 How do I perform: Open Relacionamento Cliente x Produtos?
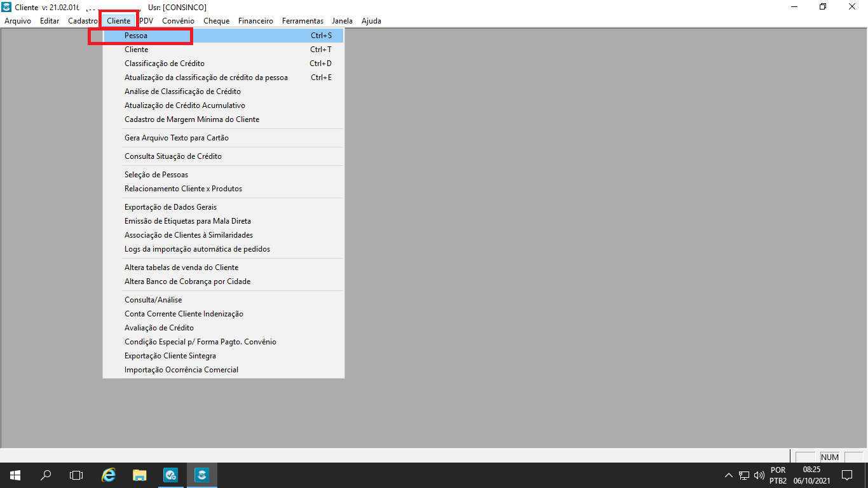click(224, 189)
